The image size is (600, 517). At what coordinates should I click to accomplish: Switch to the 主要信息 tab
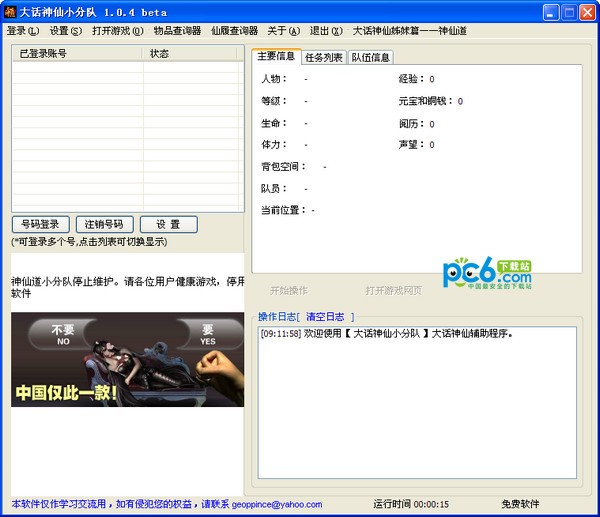click(276, 56)
